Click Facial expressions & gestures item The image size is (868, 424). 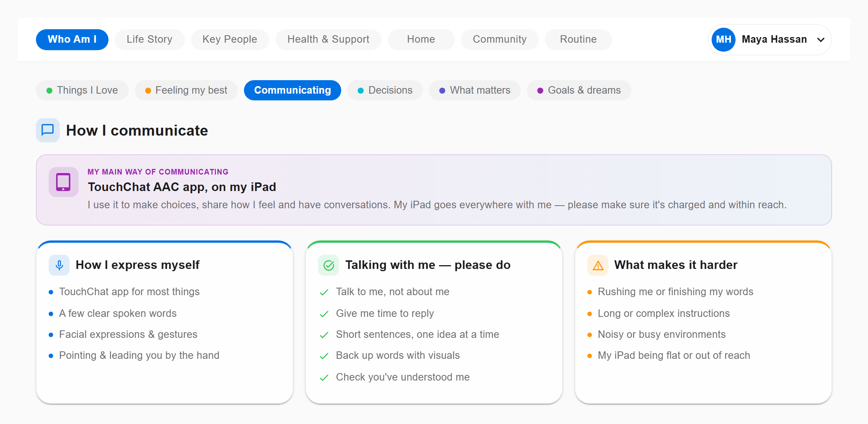point(128,334)
